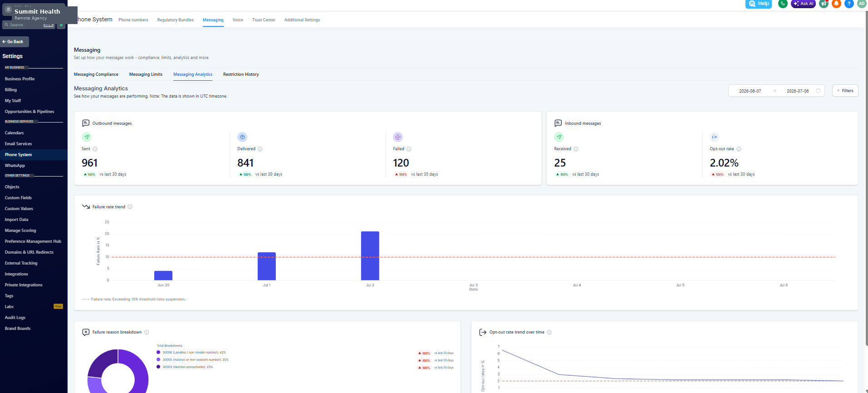Click the Sent count 961
The height and width of the screenshot is (393, 868).
89,163
